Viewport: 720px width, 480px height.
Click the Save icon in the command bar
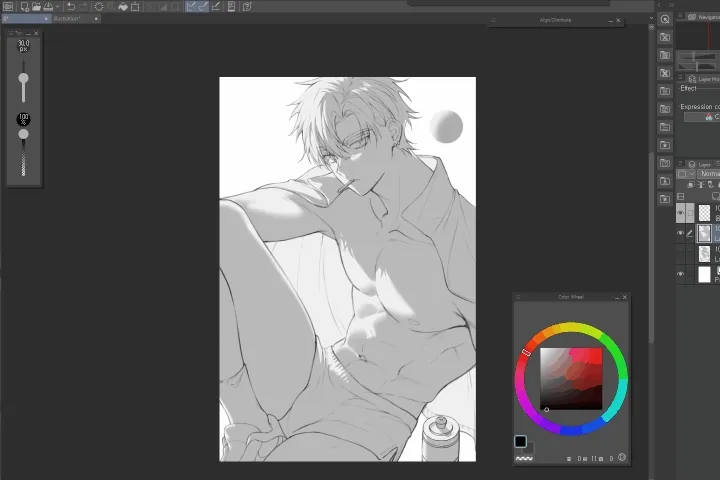click(48, 6)
